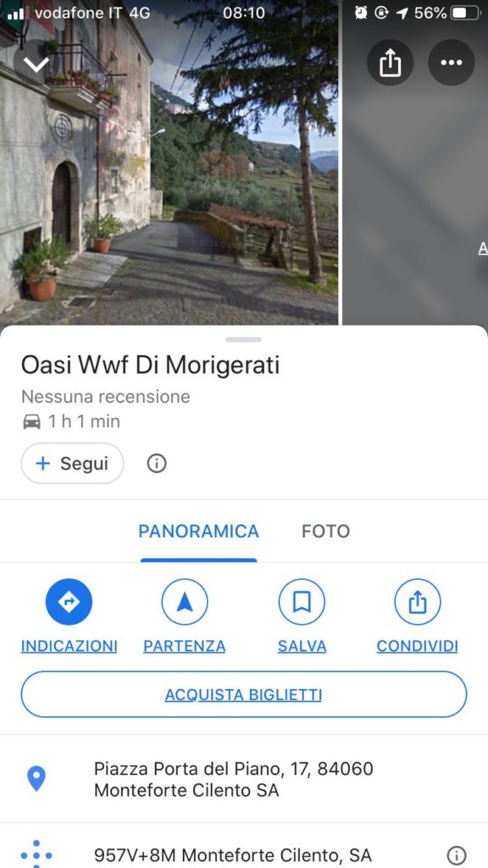Tap the Condividi share circle icon
Screen dimensions: 488x868
(x=418, y=601)
